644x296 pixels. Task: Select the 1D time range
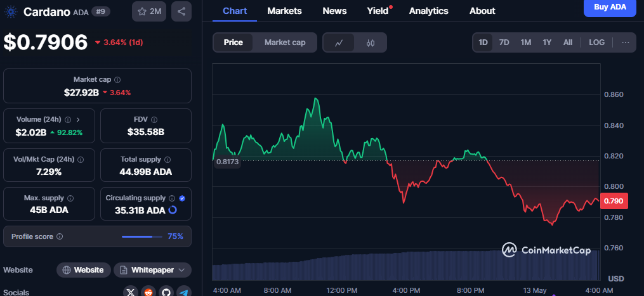click(483, 42)
